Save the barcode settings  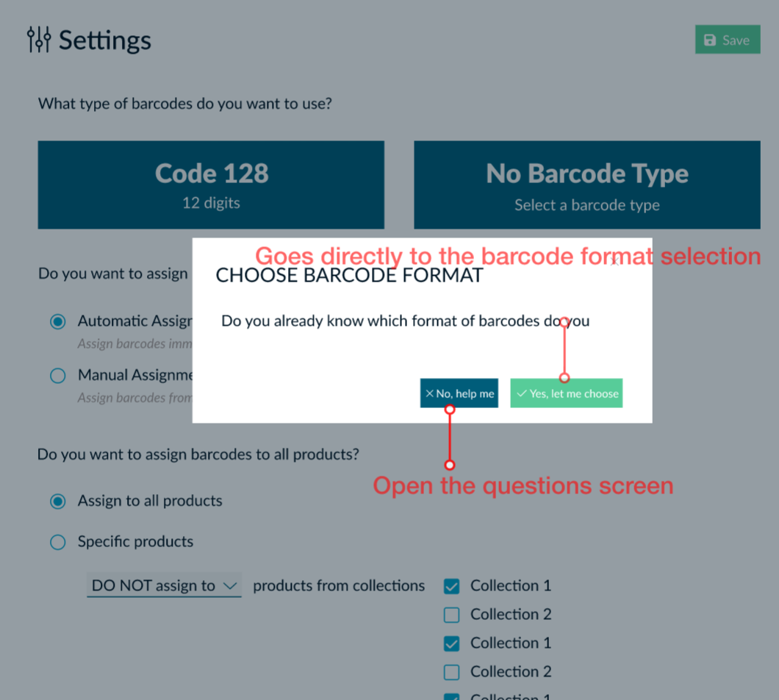(x=727, y=40)
